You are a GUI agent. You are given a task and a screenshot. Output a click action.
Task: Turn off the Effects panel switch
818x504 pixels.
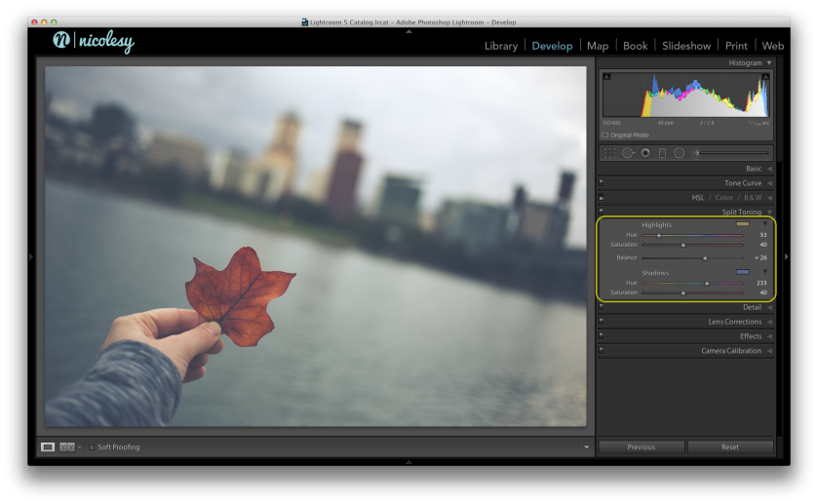pyautogui.click(x=602, y=336)
